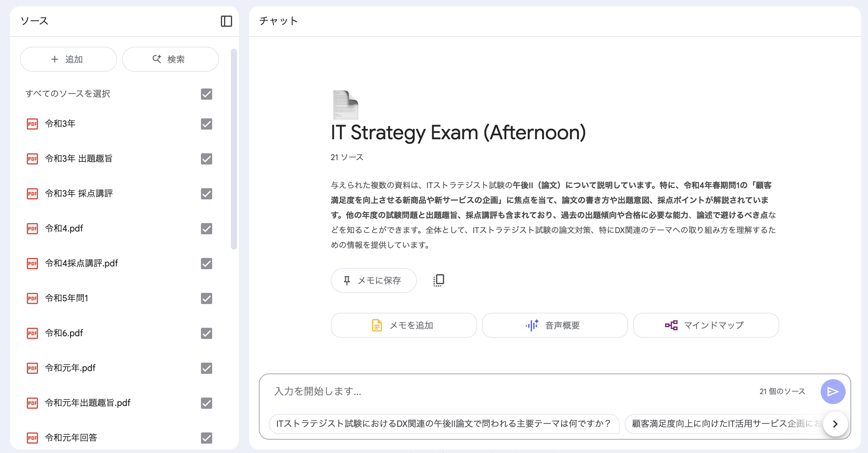Uncheck the 令和3年 採点講評 checkbox
Viewport: 868px width, 453px height.
(x=207, y=194)
